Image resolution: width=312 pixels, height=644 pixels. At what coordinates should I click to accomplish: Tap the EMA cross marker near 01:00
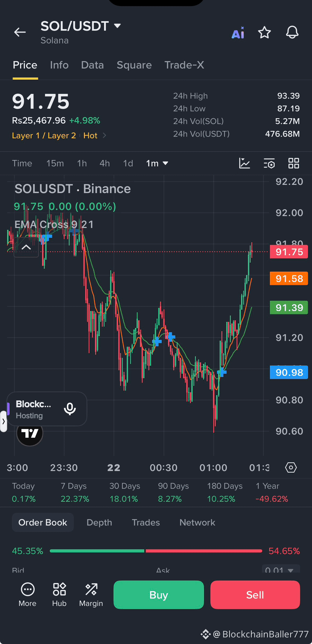pos(222,372)
